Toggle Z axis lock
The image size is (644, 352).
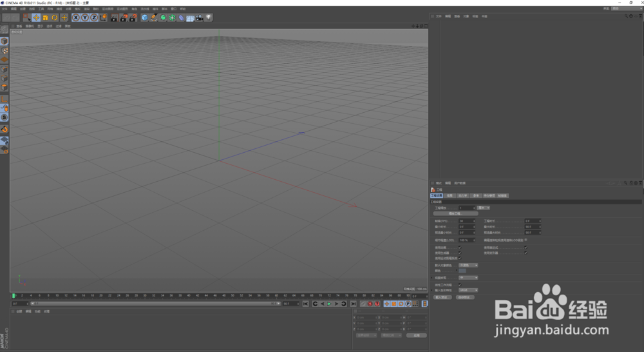pyautogui.click(x=93, y=17)
